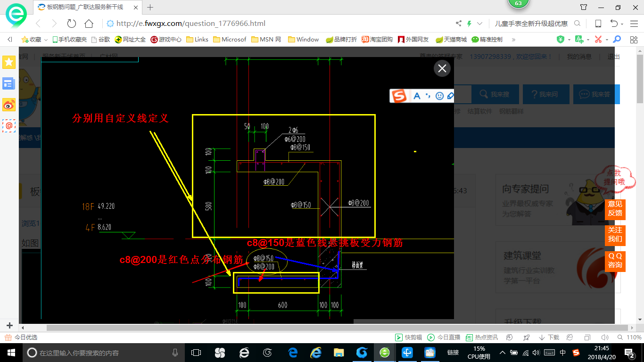Open 游戏中心 bookmark
Image resolution: width=644 pixels, height=362 pixels.
(166, 40)
